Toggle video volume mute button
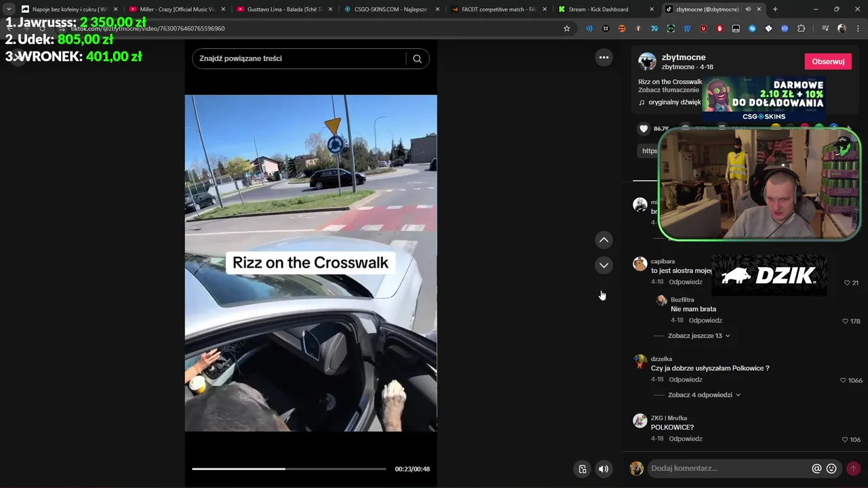 pyautogui.click(x=603, y=468)
